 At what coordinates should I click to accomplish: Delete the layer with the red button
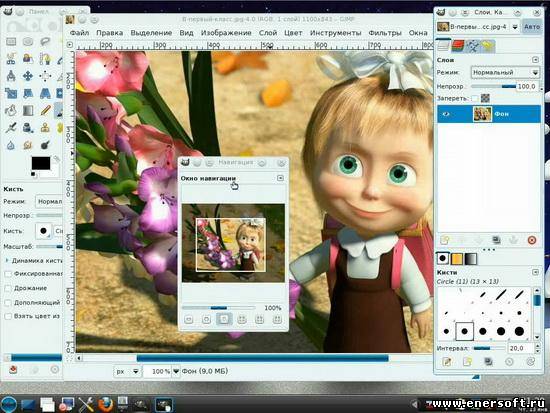(532, 240)
